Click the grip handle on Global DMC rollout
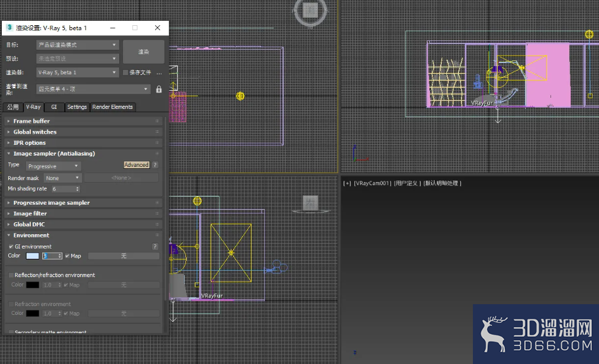 click(x=157, y=224)
